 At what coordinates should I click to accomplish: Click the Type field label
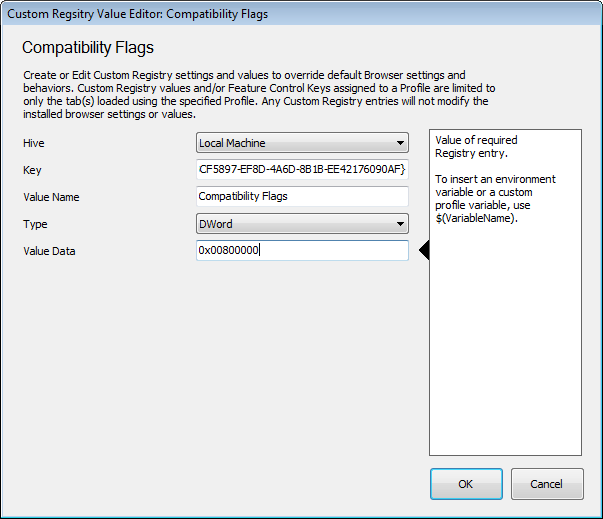[x=35, y=224]
